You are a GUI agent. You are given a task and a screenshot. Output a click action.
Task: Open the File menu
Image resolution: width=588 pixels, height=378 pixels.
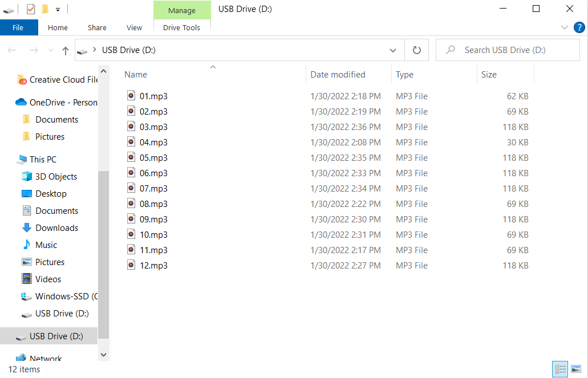[18, 27]
